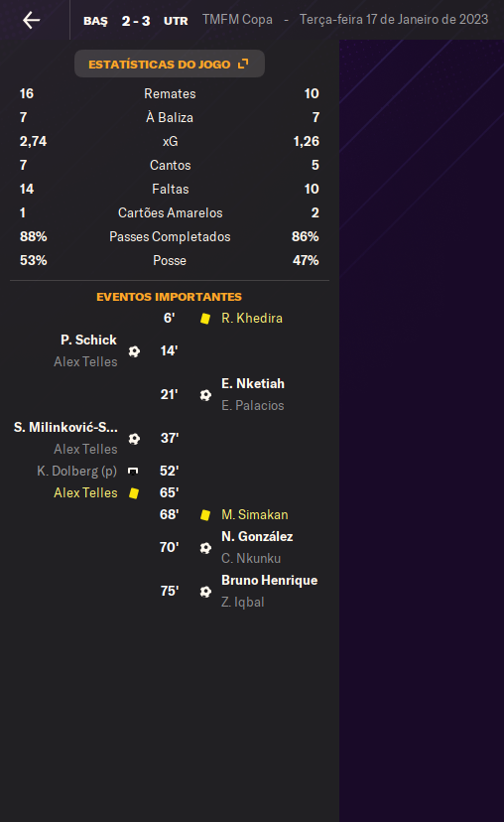This screenshot has height=822, width=504.
Task: Select player P. Schick
Action: coord(88,340)
